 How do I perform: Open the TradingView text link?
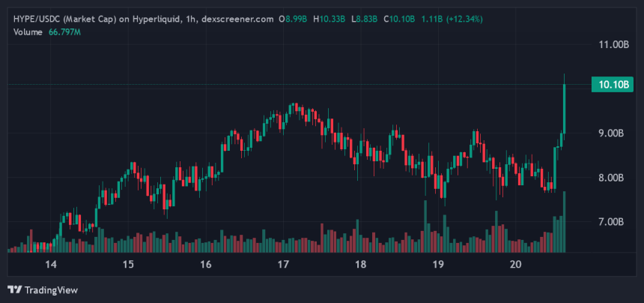tap(51, 290)
